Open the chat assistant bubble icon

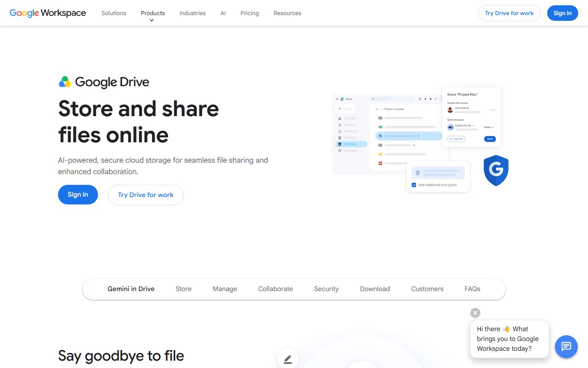tap(566, 347)
